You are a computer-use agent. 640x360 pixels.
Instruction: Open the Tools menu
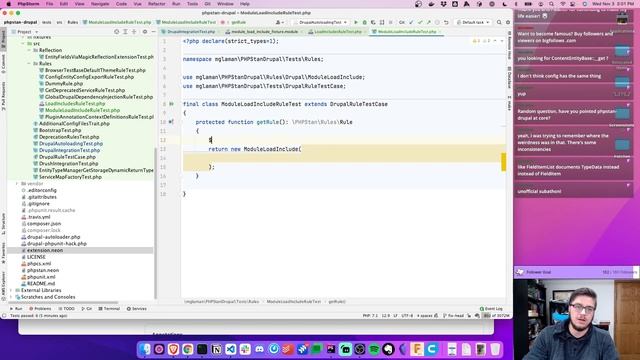192,4
